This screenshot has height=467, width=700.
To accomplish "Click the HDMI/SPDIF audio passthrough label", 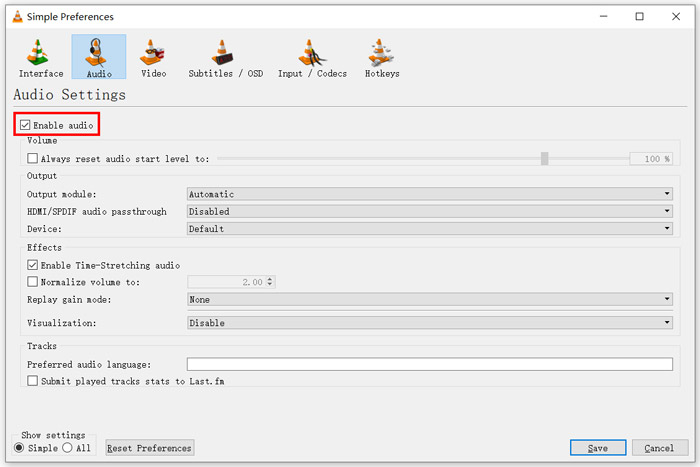I will [96, 212].
